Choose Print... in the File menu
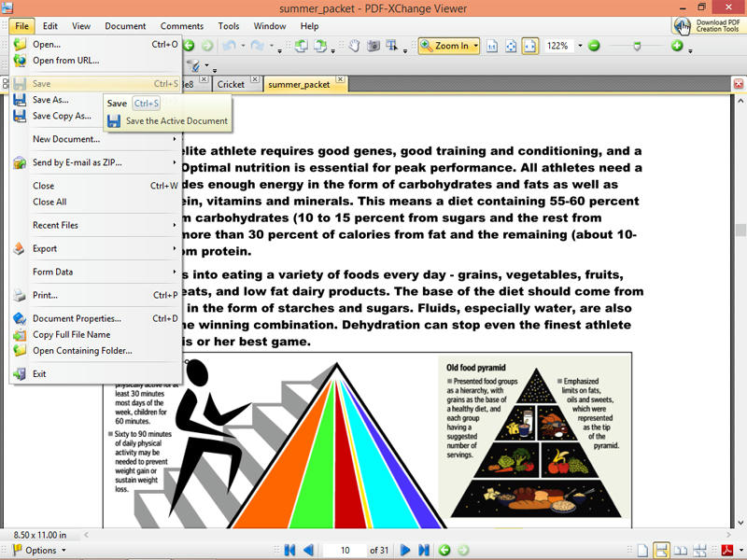Screen dimensions: 747x560 pos(95,295)
